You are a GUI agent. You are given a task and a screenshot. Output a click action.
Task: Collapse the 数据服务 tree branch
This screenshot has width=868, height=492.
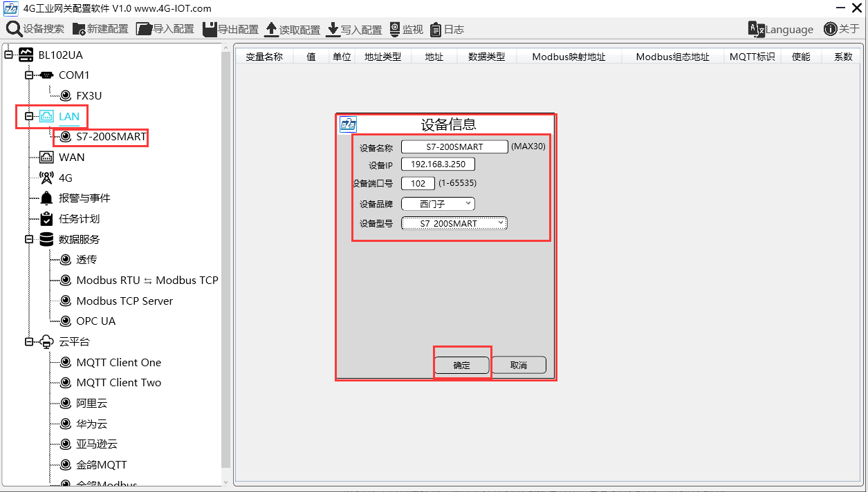pos(29,239)
